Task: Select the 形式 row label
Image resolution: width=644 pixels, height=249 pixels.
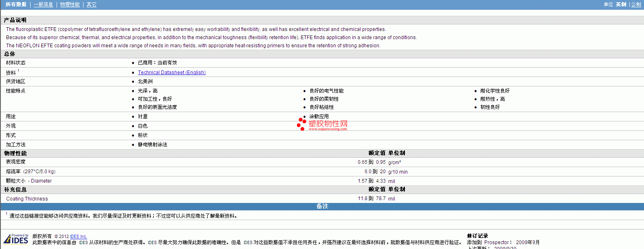Action: pos(11,135)
